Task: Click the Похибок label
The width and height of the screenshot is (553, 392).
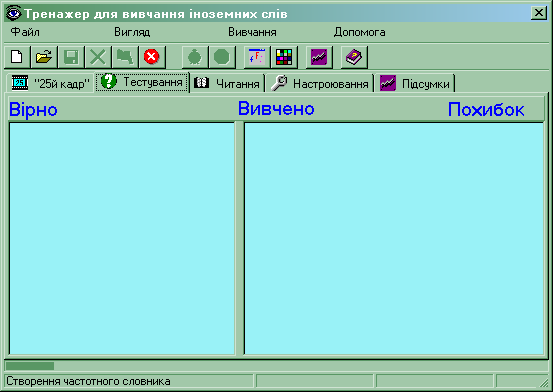Action: tap(486, 109)
